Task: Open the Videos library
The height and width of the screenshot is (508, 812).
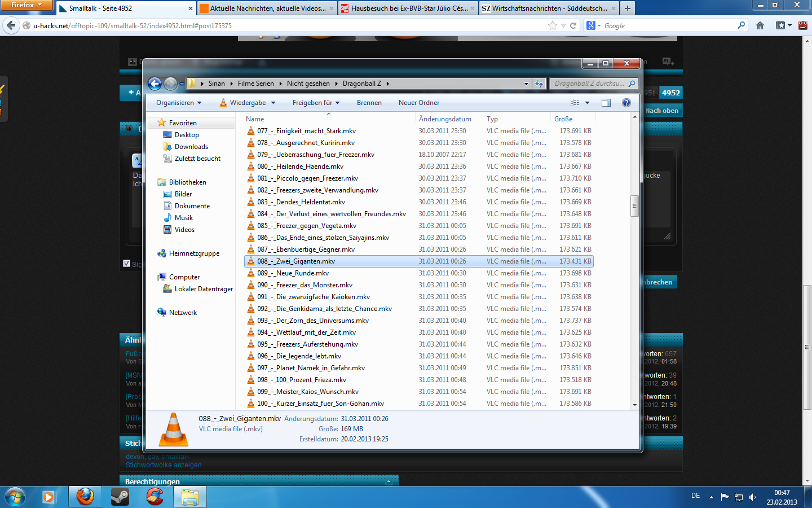Action: click(x=184, y=230)
